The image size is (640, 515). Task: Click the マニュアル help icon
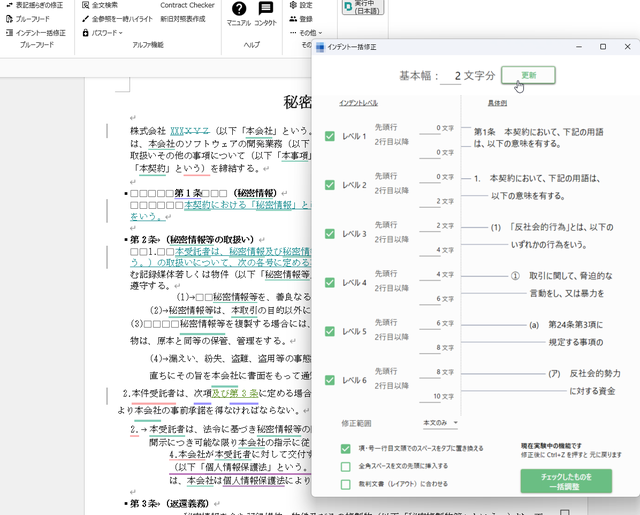238,10
